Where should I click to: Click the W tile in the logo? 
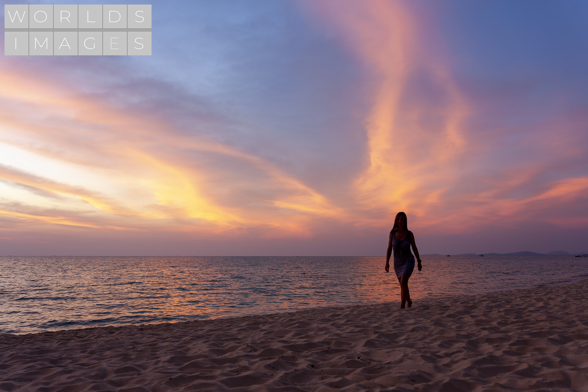pyautogui.click(x=16, y=16)
